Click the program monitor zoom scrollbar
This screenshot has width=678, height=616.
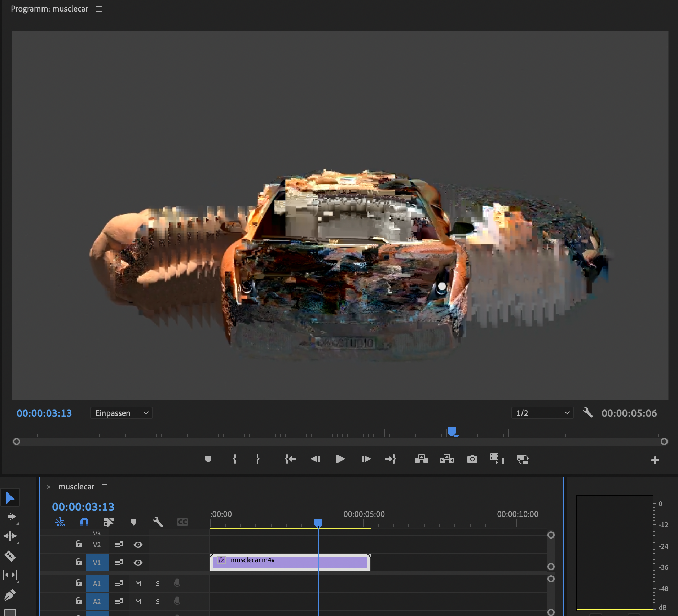point(340,442)
